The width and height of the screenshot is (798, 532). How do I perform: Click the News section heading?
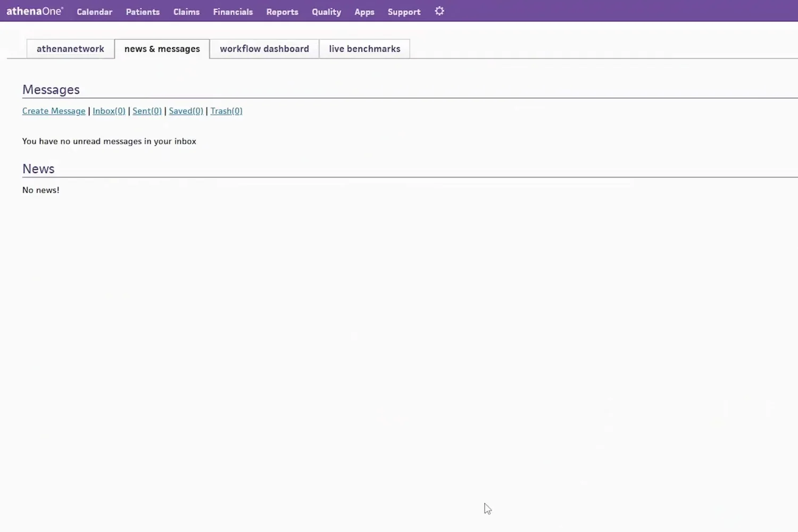[38, 169]
